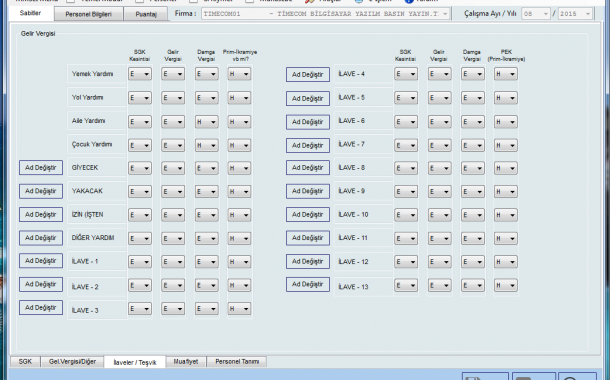Click Ad Değiştir for İLAVE - 4
610x380 pixels.
point(308,75)
